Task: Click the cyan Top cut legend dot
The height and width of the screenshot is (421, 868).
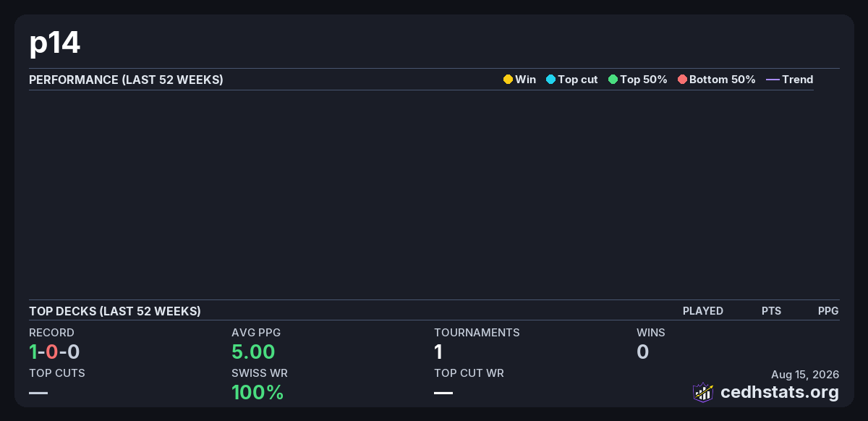Action: click(550, 80)
